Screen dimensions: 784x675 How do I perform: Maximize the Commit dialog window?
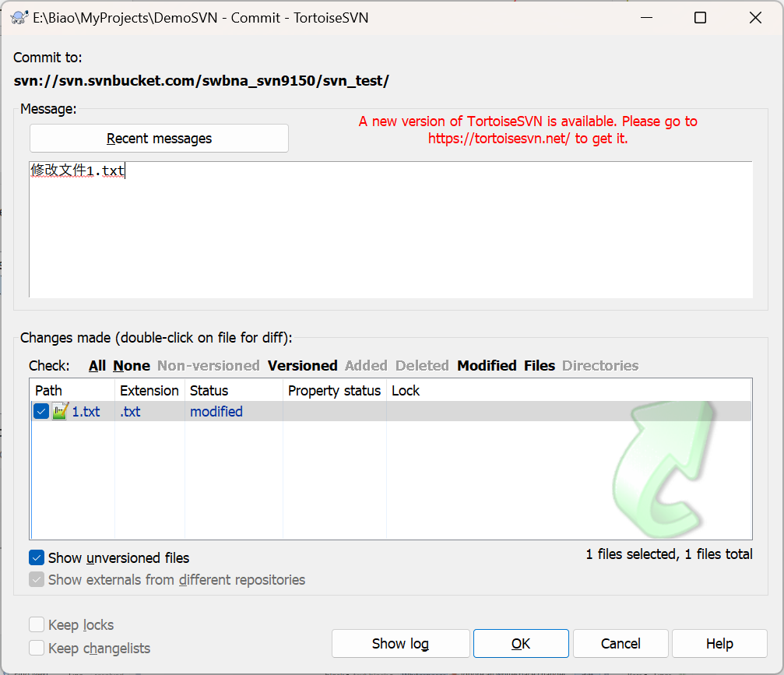pyautogui.click(x=700, y=17)
